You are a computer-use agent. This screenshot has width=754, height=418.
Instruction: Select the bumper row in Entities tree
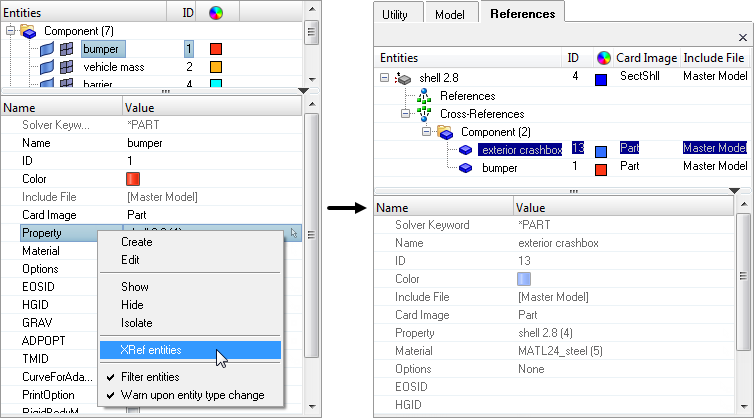(x=104, y=49)
